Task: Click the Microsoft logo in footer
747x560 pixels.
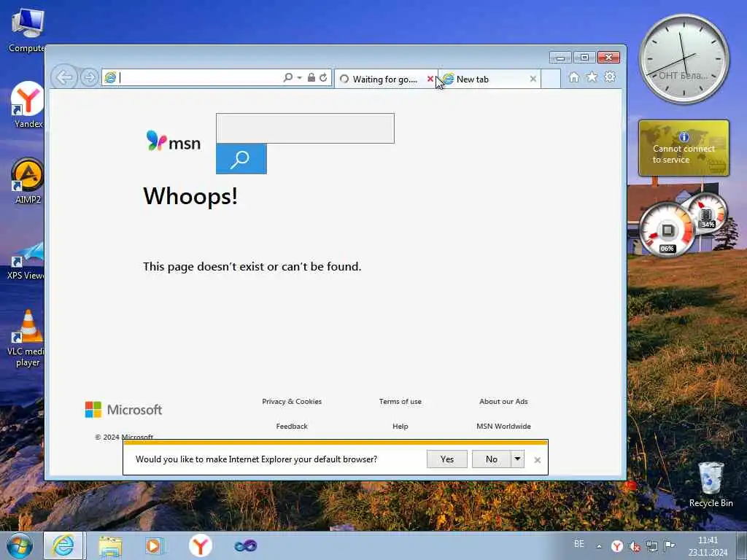Action: (x=123, y=410)
